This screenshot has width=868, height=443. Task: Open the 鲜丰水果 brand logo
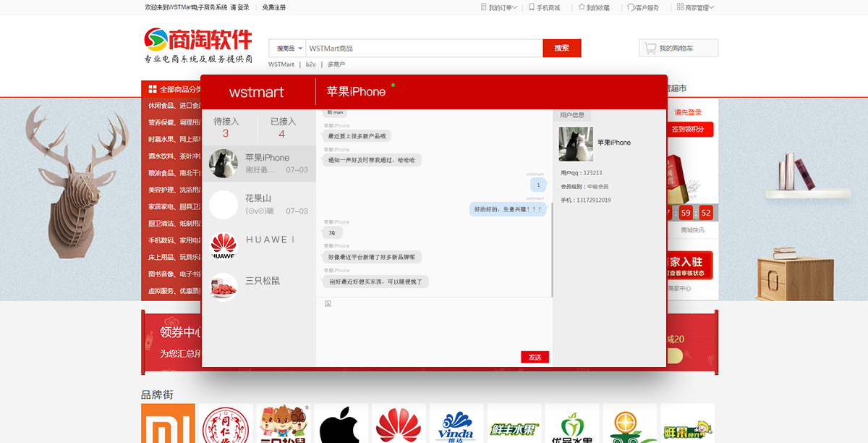coord(514,423)
